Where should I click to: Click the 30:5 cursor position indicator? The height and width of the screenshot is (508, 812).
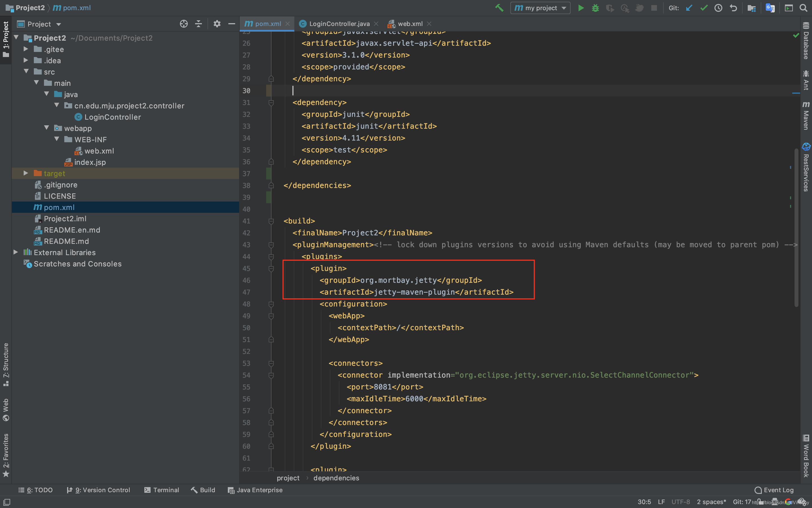644,502
